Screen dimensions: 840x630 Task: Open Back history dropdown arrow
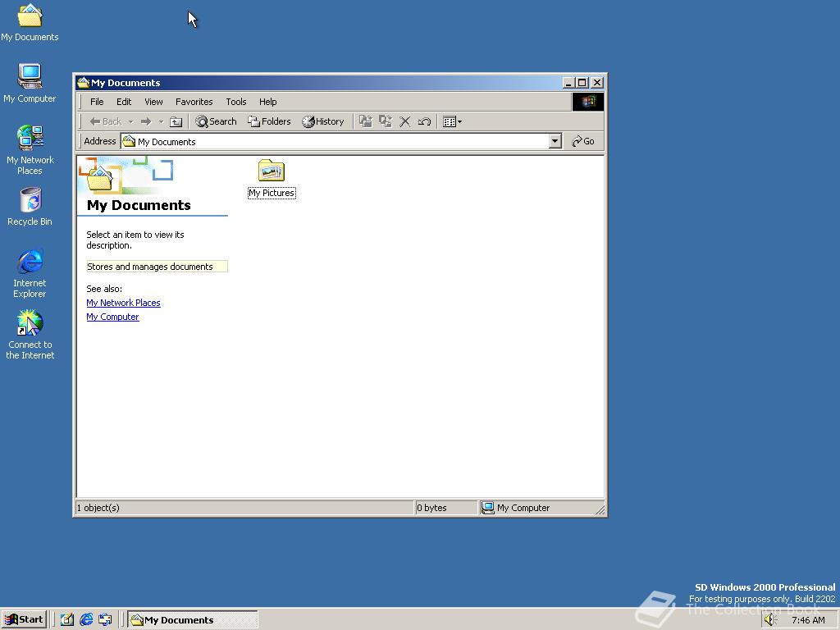point(130,121)
